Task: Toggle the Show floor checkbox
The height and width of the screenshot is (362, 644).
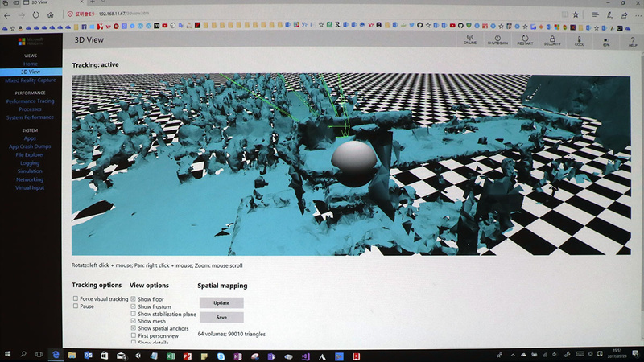Action: (x=133, y=298)
